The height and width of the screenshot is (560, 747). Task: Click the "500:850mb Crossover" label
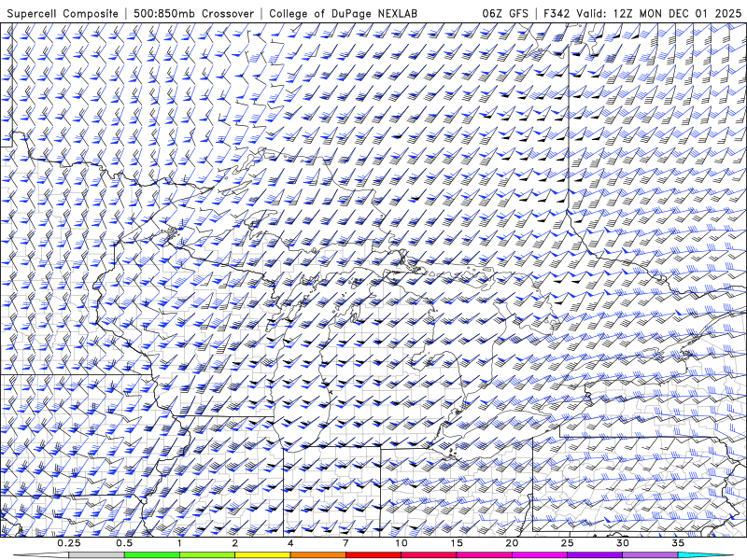194,13
